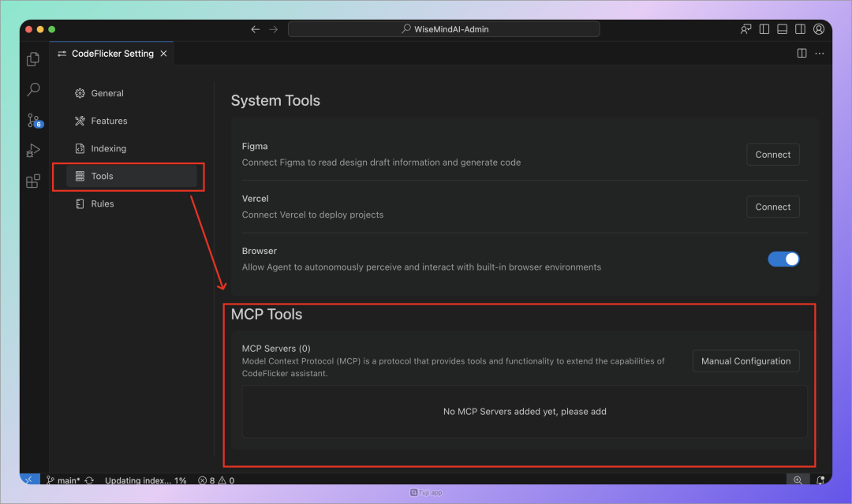Image resolution: width=852 pixels, height=504 pixels.
Task: Click the Updating index progress indicator
Action: point(146,480)
